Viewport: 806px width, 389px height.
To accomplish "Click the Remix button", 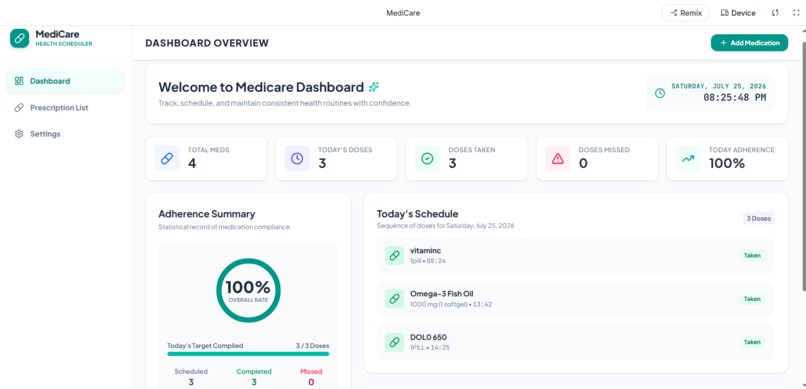I will tap(685, 13).
